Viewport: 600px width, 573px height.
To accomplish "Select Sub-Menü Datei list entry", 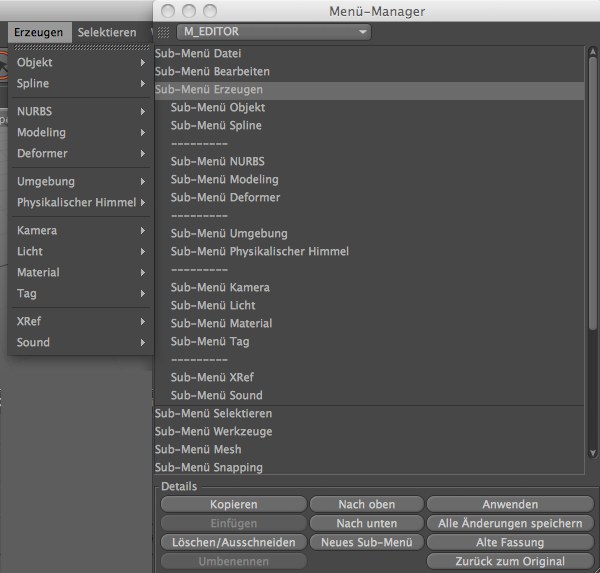I will tap(198, 53).
